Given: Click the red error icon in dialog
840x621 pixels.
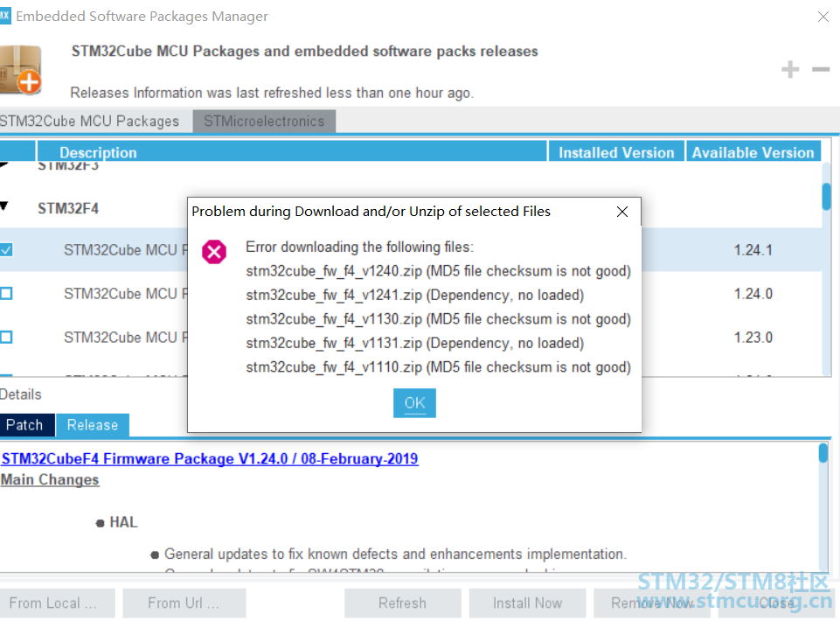Looking at the screenshot, I should coord(214,252).
